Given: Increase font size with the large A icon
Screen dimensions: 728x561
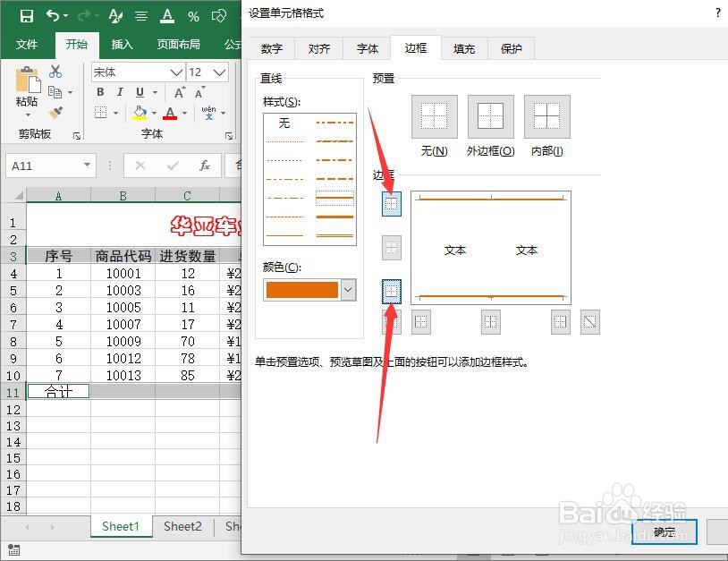Looking at the screenshot, I should (180, 92).
